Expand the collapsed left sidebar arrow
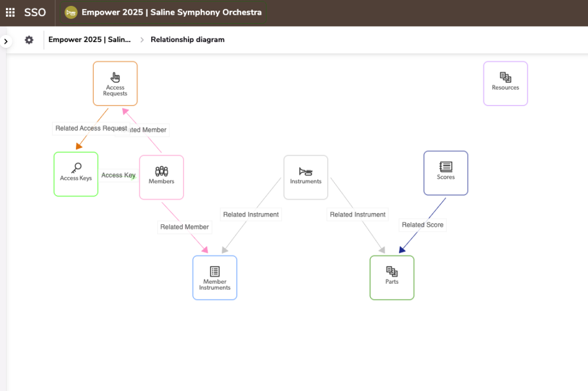 (5, 41)
